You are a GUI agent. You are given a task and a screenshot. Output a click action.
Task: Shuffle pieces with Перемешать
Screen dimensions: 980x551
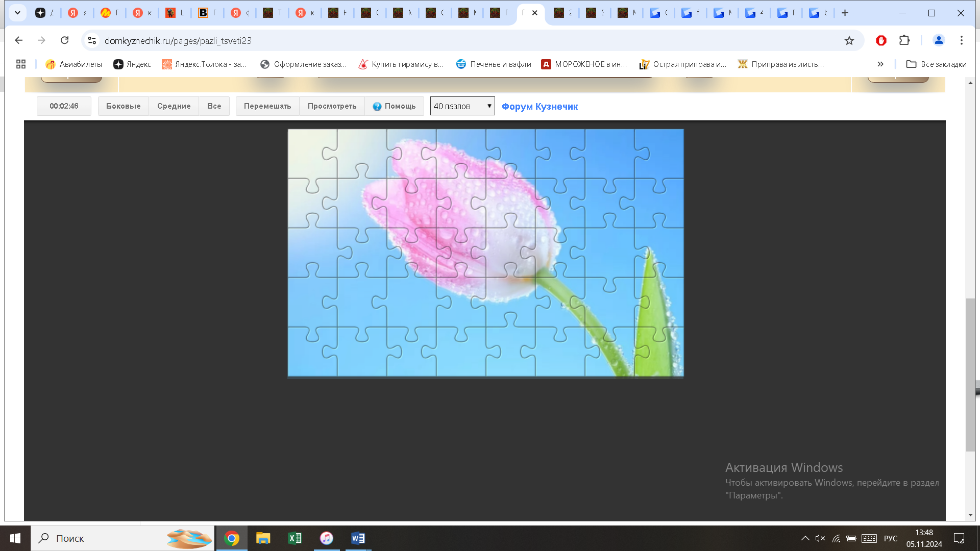(x=267, y=106)
